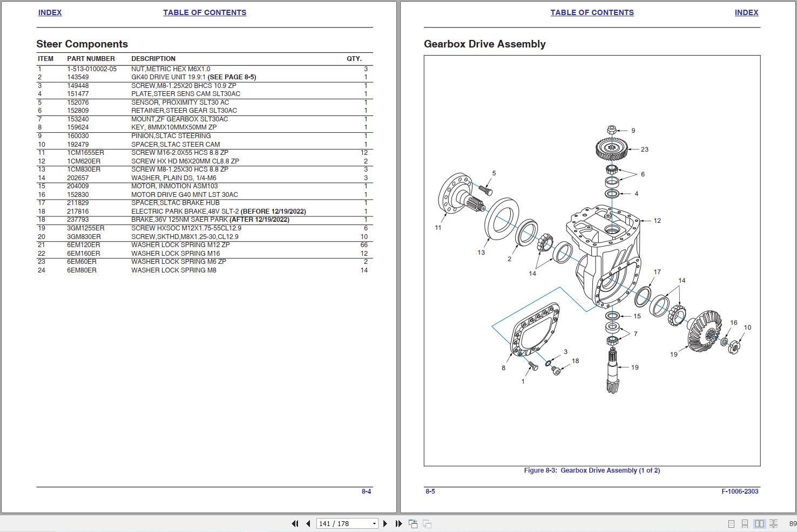Go to the previous page

pyautogui.click(x=308, y=523)
